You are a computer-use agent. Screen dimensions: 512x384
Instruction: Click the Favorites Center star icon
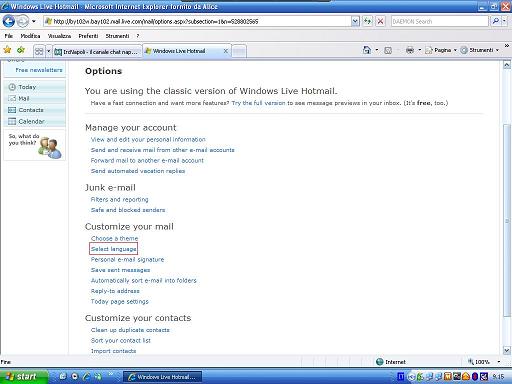click(7, 50)
